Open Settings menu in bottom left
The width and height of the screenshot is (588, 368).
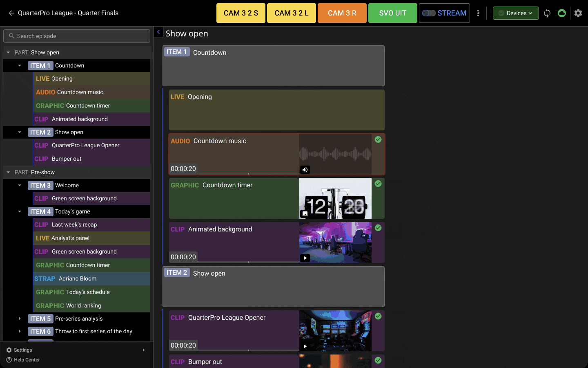(x=23, y=350)
